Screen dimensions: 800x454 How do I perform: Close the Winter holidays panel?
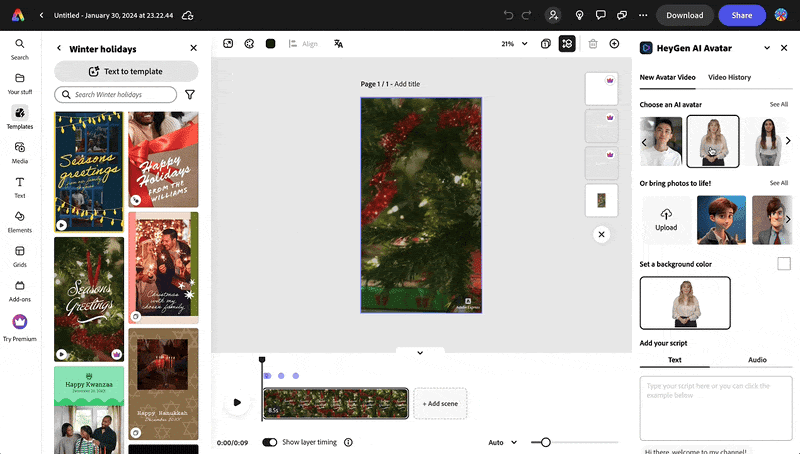point(193,48)
